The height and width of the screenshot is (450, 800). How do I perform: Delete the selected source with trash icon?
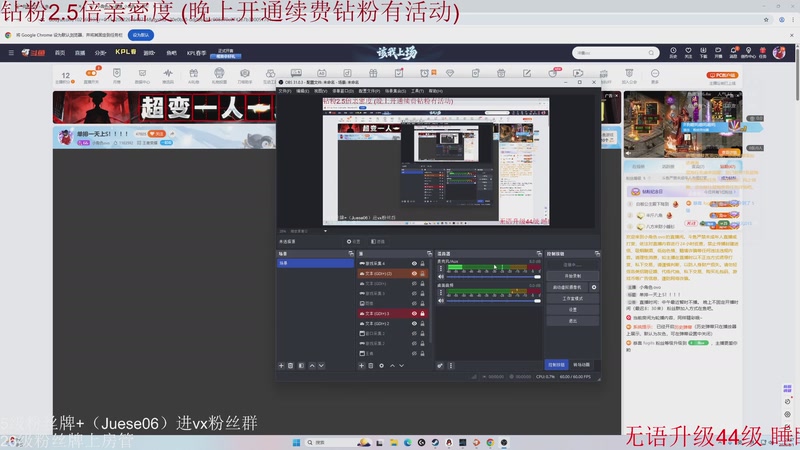tap(371, 366)
